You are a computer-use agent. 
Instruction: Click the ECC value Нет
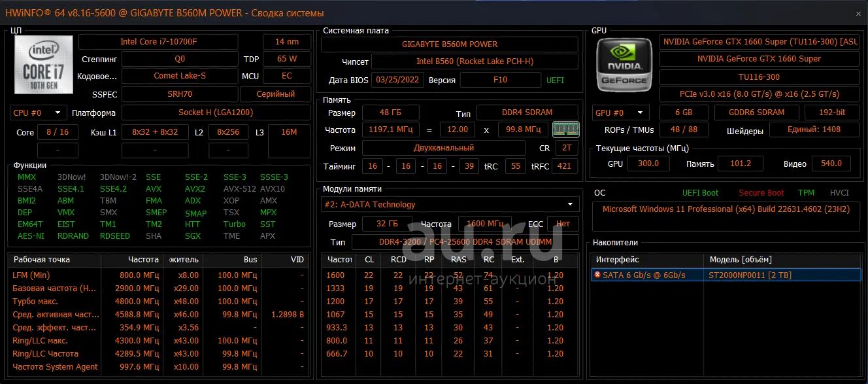(x=563, y=224)
